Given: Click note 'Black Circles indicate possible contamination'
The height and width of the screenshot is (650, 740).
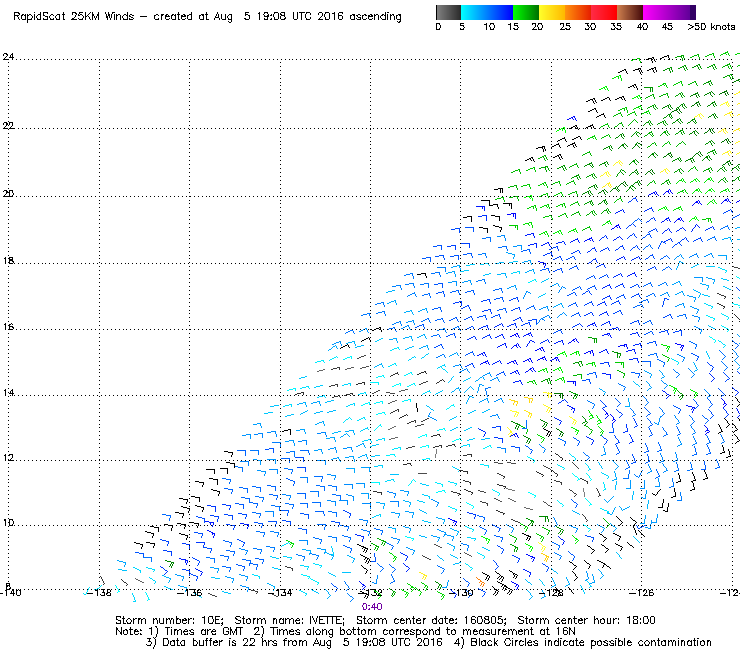Looking at the screenshot, I should point(591,642).
